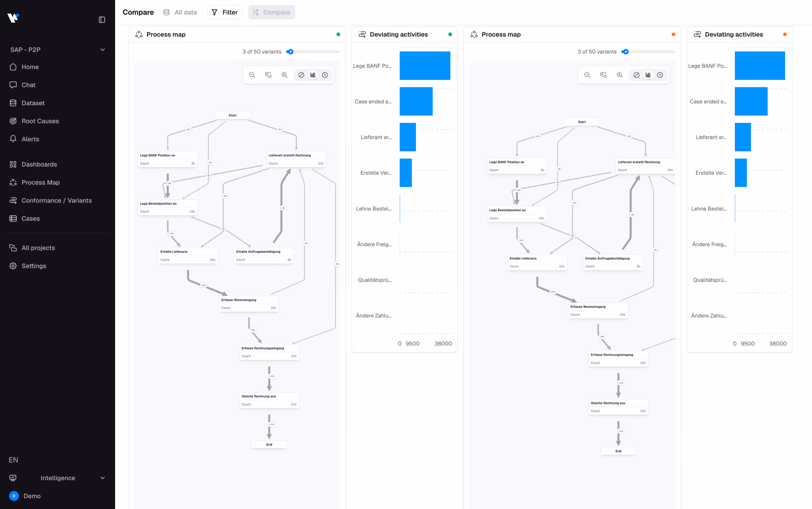812x509 pixels.
Task: Zoom in on the left process map
Action: pyautogui.click(x=285, y=75)
